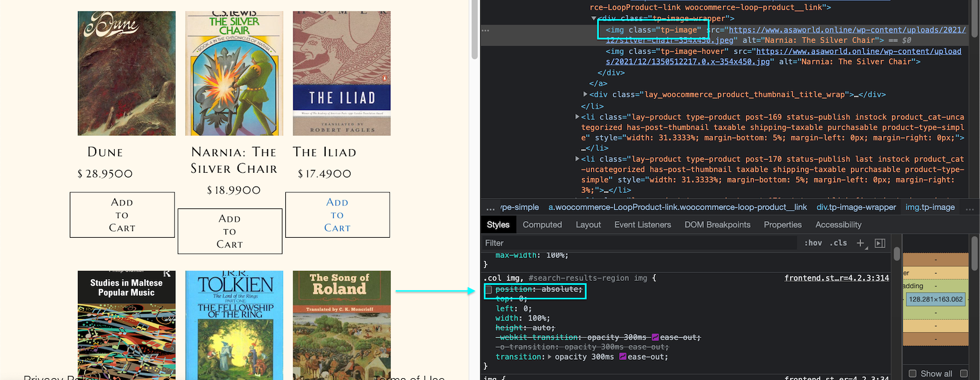Click the purple ease-out easing editor icon on transition

(x=623, y=357)
